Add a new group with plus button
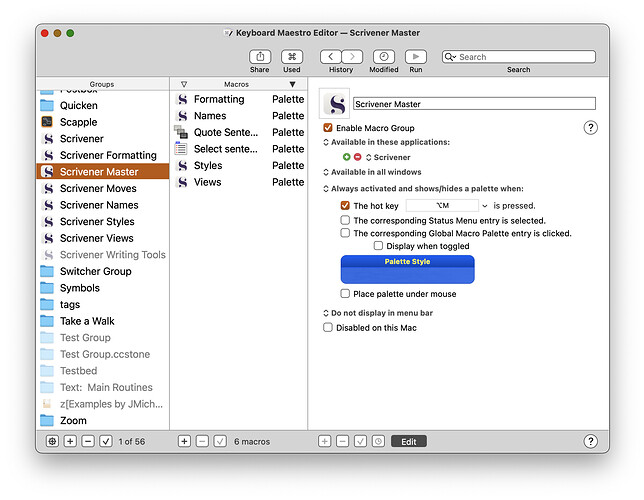The image size is (644, 500). 70,441
